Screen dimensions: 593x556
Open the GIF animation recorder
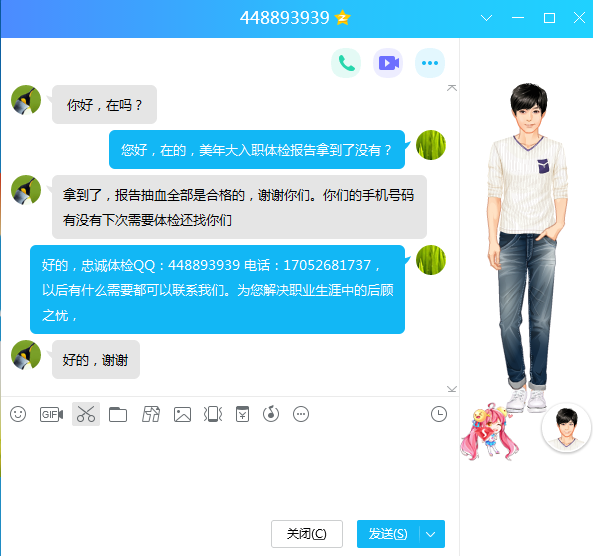pyautogui.click(x=51, y=415)
